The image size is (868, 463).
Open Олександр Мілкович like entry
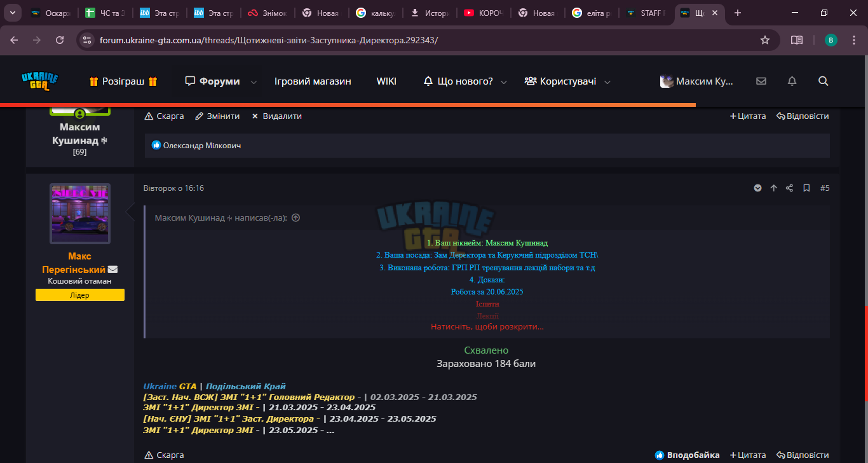click(202, 146)
